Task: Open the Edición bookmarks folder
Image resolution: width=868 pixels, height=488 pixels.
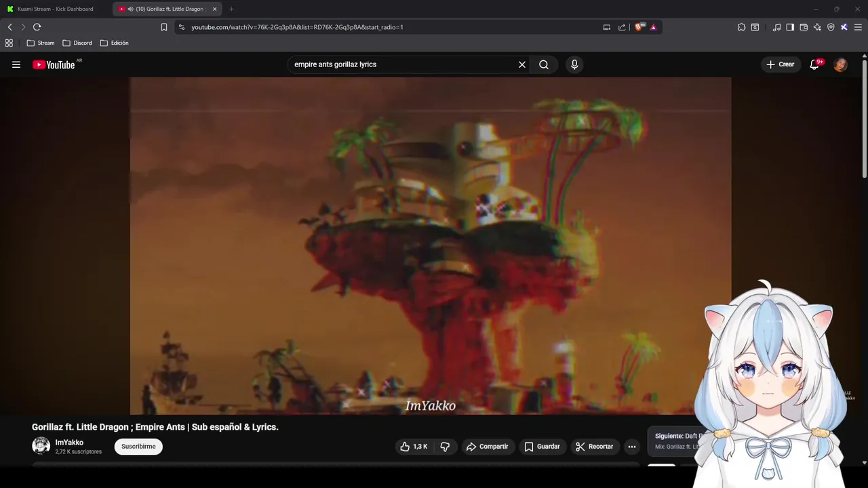Action: point(114,43)
